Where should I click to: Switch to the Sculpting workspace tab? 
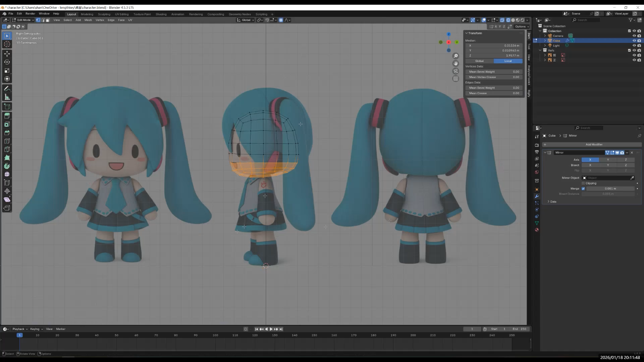(104, 14)
